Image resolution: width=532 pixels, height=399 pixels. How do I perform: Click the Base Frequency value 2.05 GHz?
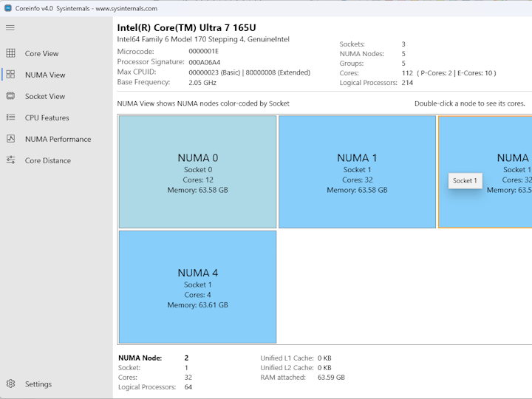(202, 83)
